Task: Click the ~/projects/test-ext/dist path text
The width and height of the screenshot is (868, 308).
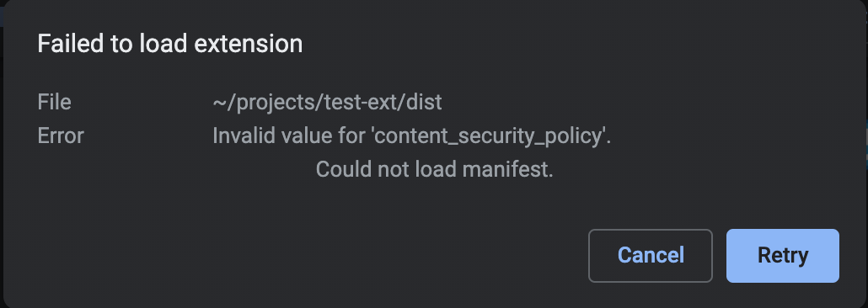Action: 327,103
